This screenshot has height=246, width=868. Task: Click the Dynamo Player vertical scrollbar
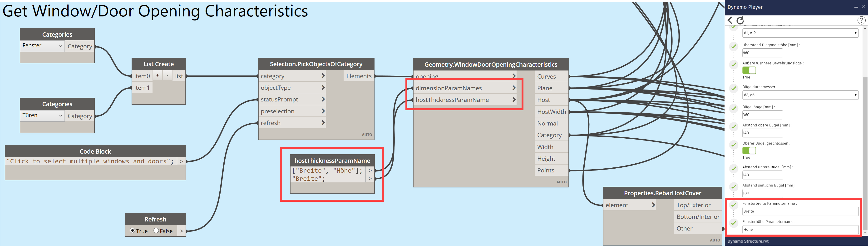[865, 135]
